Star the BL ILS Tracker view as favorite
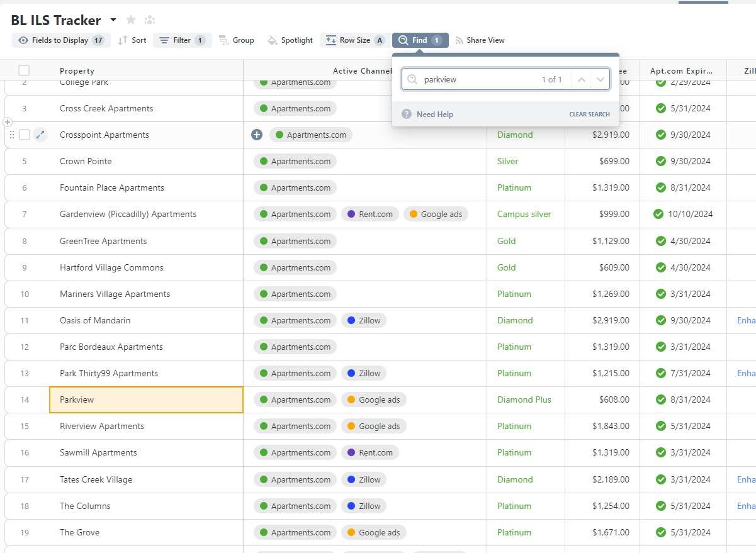This screenshot has width=756, height=553. [x=131, y=20]
